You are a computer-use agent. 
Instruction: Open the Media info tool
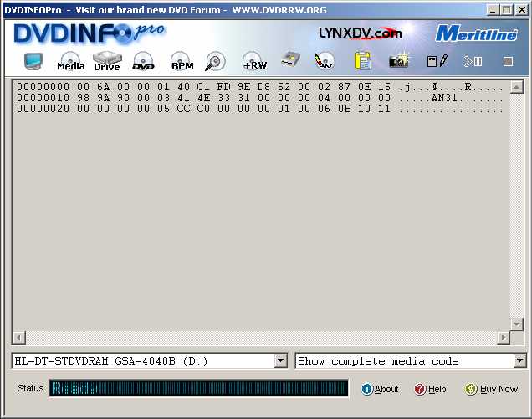pyautogui.click(x=70, y=61)
